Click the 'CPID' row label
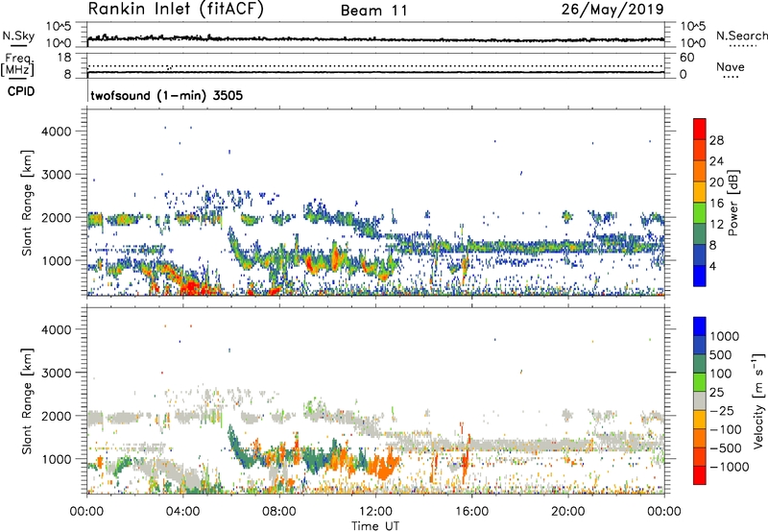This screenshot has height=532, width=768. pos(21,91)
